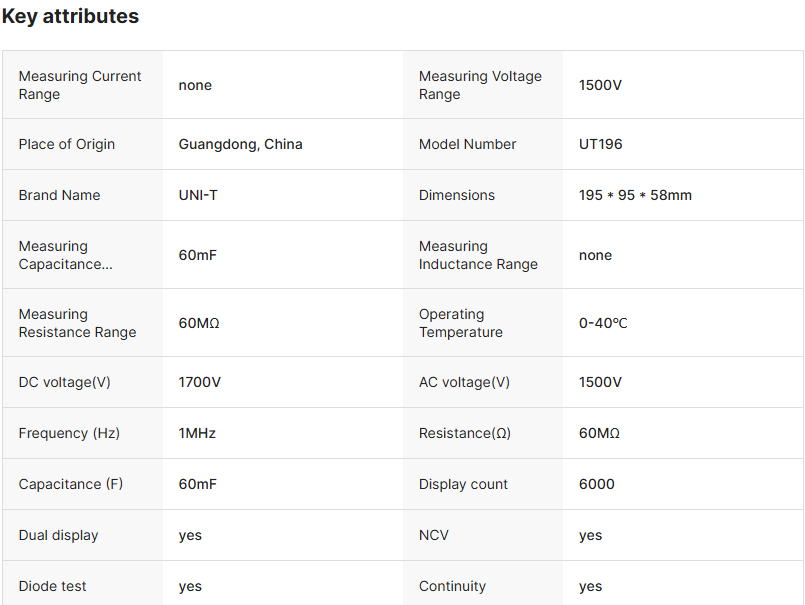Click the 6000 display count value
This screenshot has height=605, width=805.
[596, 484]
